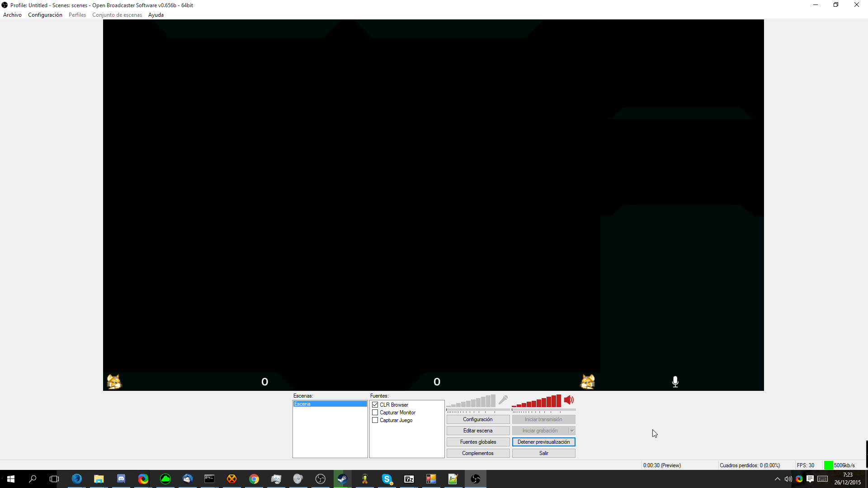
Task: Show hidden system tray icons chevron
Action: click(x=777, y=479)
